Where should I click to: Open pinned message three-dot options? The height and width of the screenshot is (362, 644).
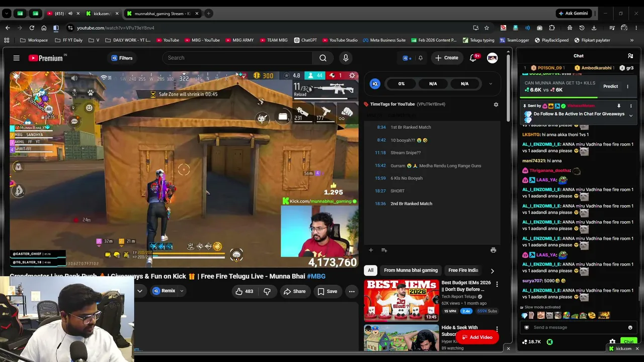tap(631, 106)
